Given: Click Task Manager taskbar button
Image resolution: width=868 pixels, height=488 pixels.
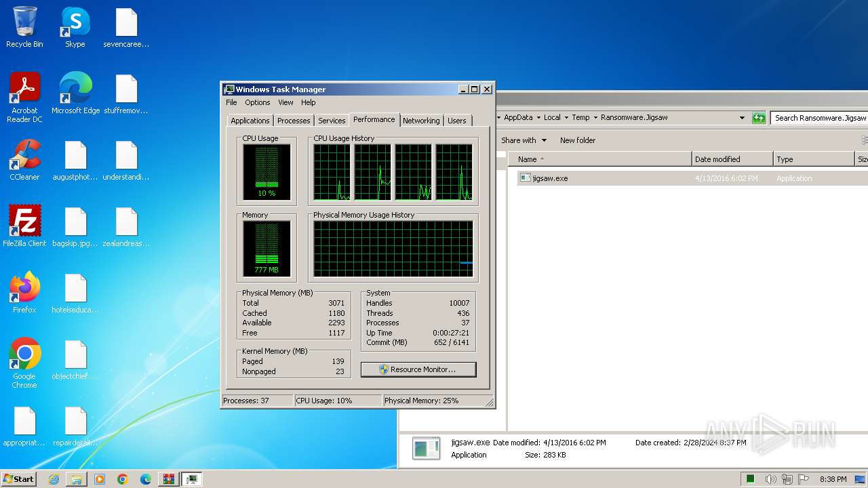Looking at the screenshot, I should [x=192, y=479].
